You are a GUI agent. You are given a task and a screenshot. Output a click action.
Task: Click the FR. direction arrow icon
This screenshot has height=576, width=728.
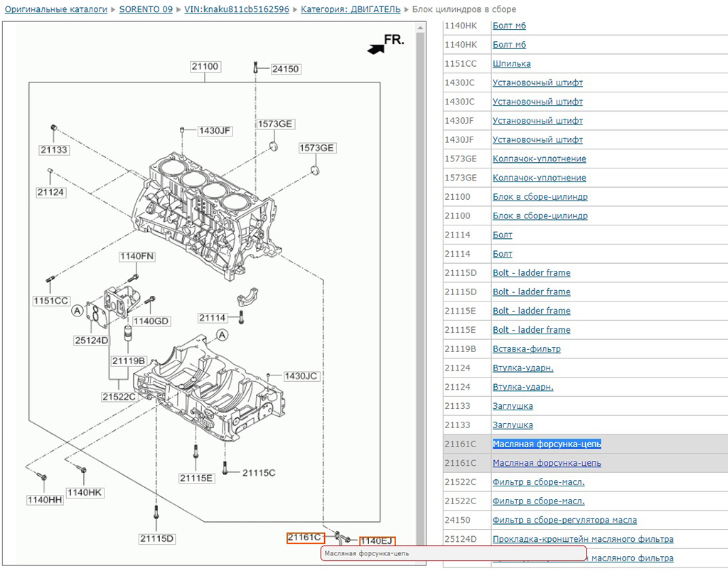(375, 48)
